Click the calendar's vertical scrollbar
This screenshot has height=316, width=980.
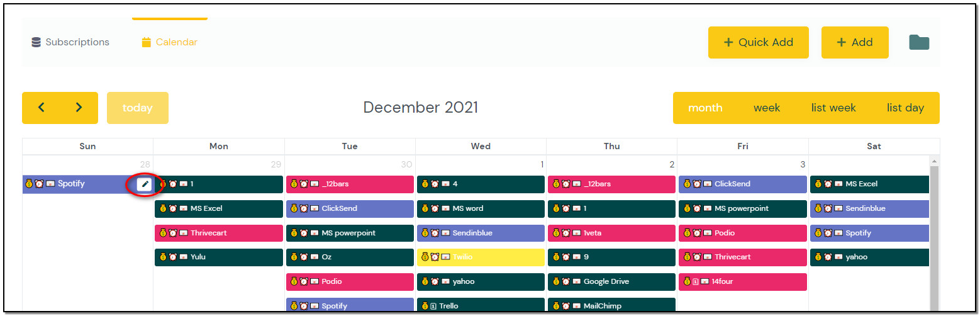[x=934, y=239]
